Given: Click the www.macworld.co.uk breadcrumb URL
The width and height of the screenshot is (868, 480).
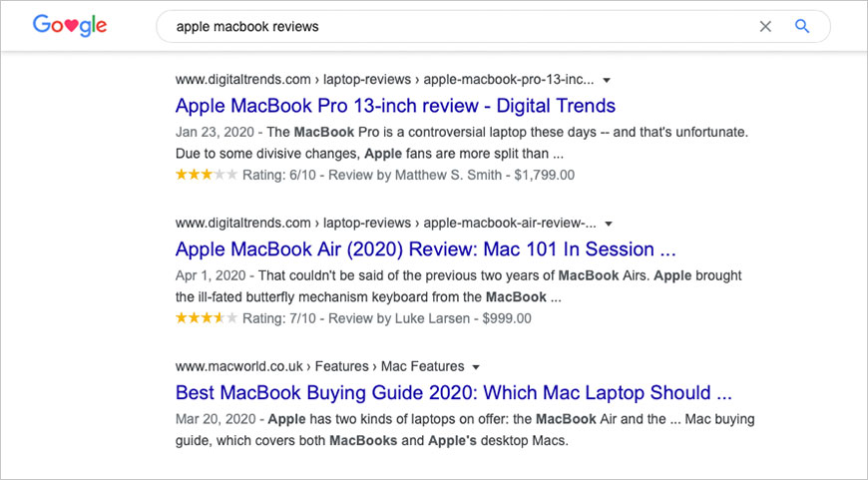Looking at the screenshot, I should click(x=320, y=366).
